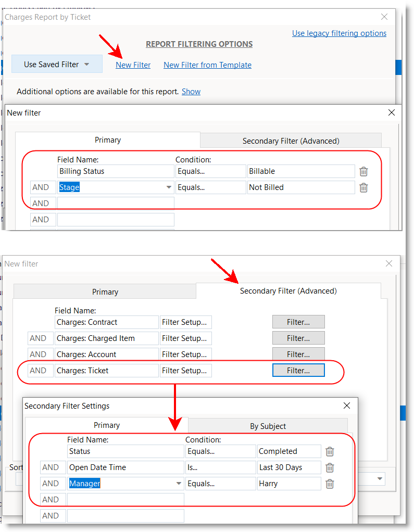This screenshot has height=532, width=414.
Task: Click the Charges: Account Filter button
Action: (x=298, y=354)
